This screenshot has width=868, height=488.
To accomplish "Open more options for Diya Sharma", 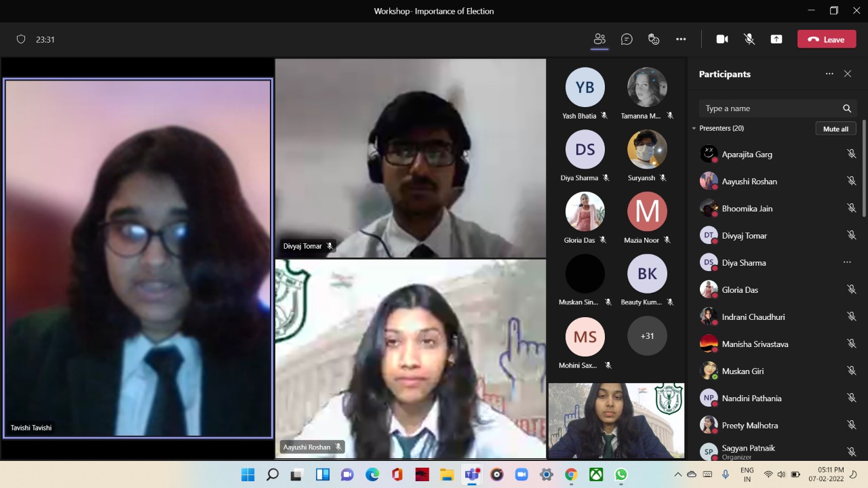I will (x=847, y=262).
